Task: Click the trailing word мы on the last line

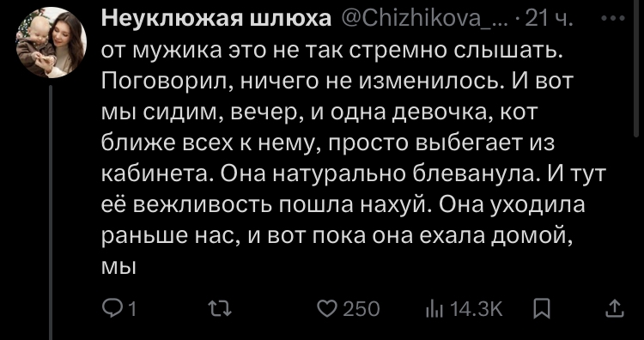Action: 118,268
